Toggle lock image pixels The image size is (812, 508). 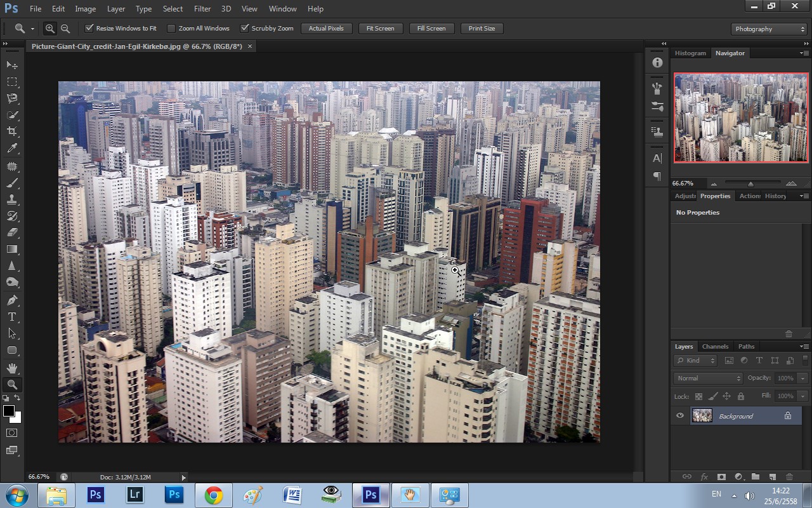pos(712,396)
